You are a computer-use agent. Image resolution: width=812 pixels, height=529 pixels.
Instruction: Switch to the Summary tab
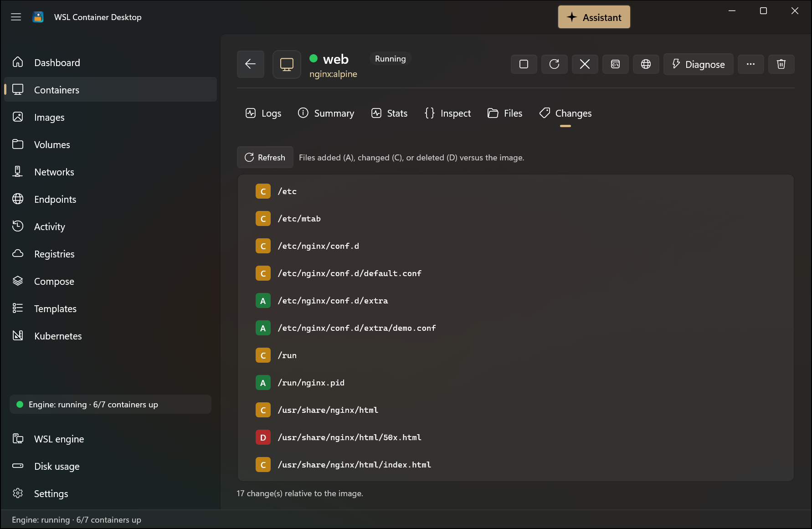tap(326, 113)
